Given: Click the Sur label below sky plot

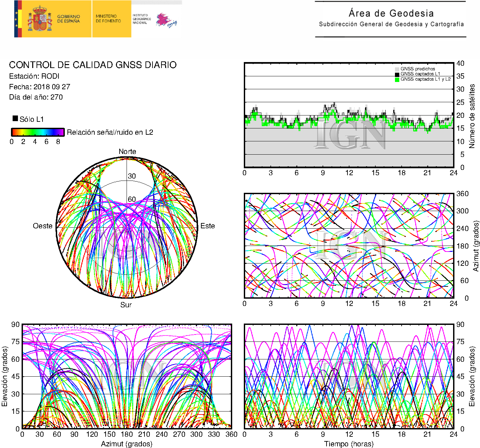Looking at the screenshot, I should tap(126, 305).
